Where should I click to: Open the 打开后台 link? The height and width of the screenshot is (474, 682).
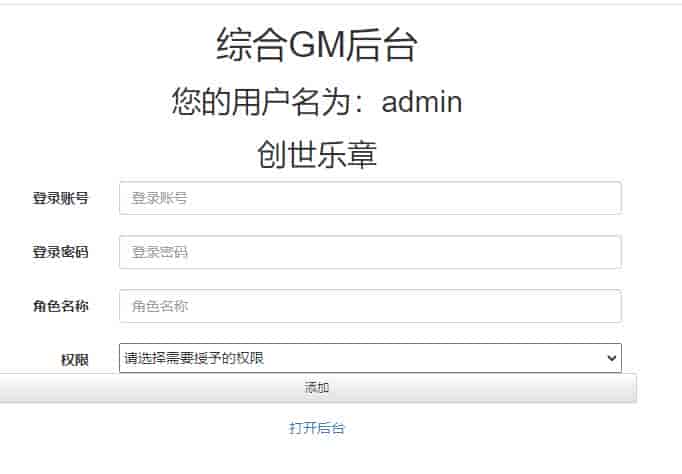317,428
